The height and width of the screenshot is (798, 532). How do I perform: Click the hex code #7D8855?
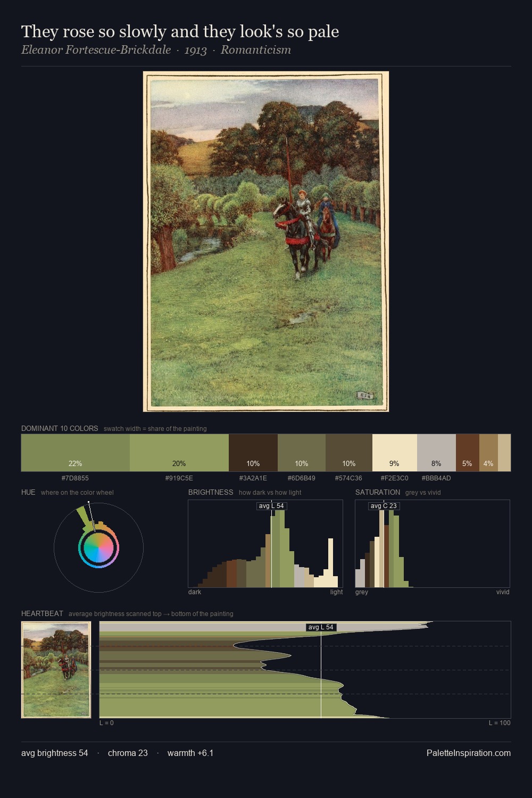[x=76, y=478]
